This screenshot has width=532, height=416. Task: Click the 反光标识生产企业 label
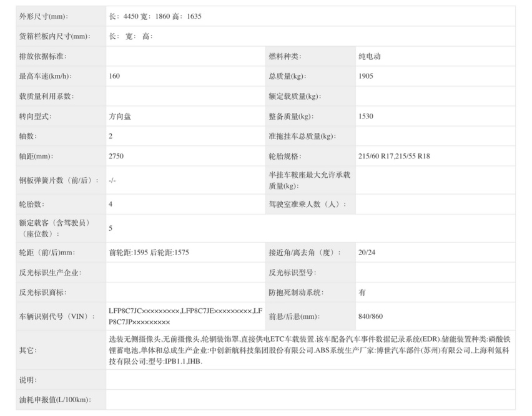click(50, 273)
